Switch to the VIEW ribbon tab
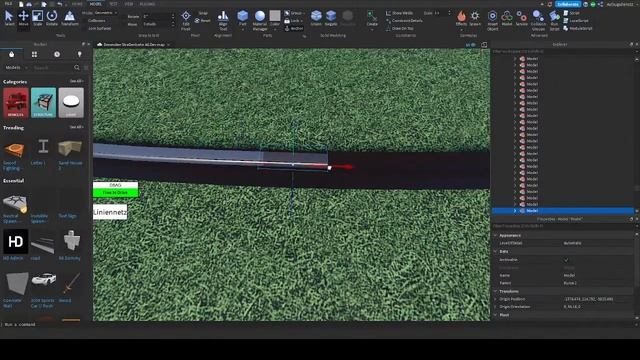The image size is (640, 360). (x=129, y=4)
